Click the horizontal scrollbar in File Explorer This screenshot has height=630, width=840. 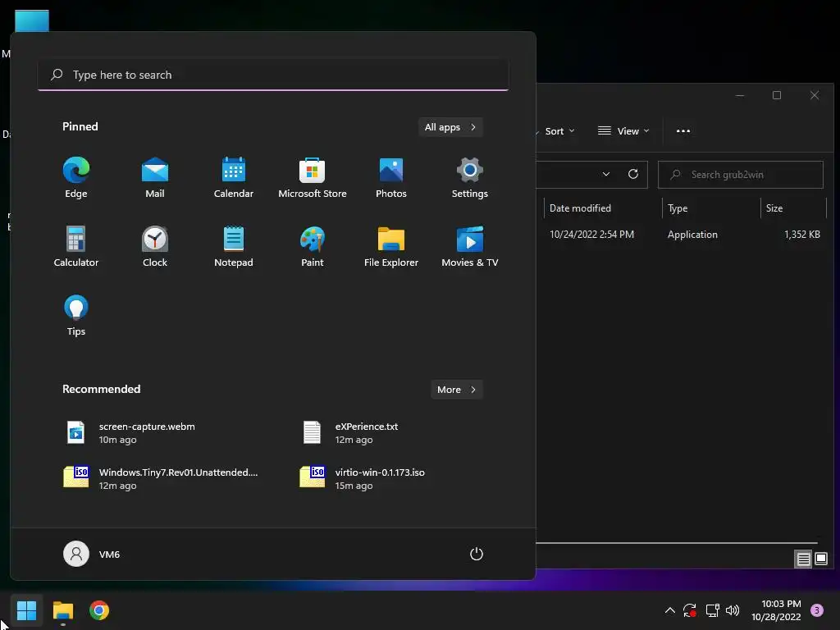coord(677,543)
